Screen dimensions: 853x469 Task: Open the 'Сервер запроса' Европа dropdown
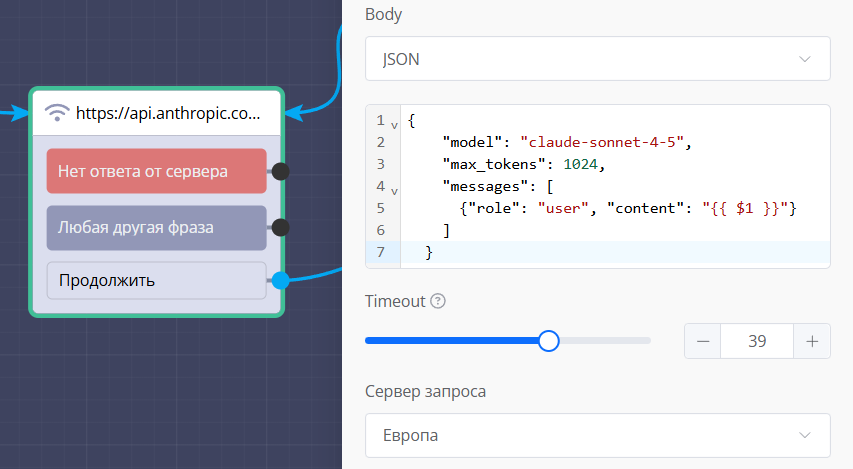[x=597, y=436]
